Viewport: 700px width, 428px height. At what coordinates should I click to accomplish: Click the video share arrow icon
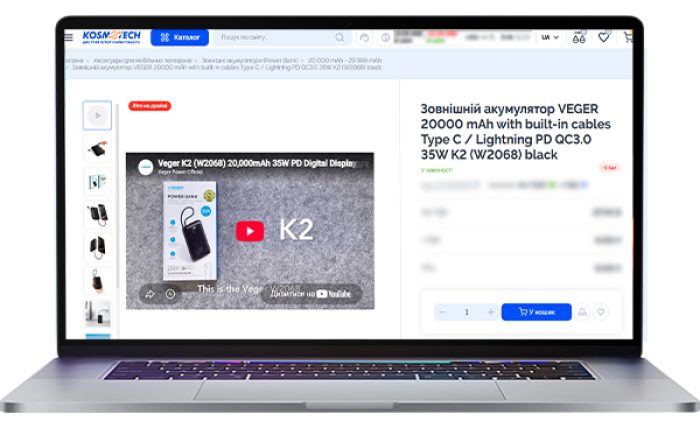click(x=150, y=294)
